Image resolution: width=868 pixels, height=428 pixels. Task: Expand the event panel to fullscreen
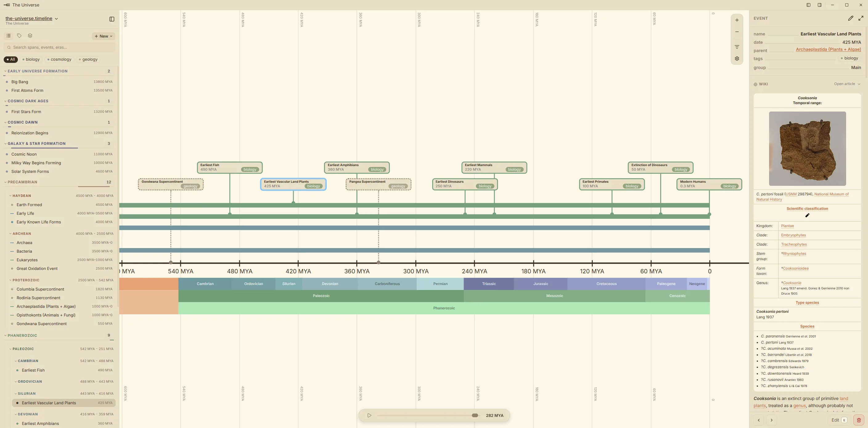click(861, 18)
